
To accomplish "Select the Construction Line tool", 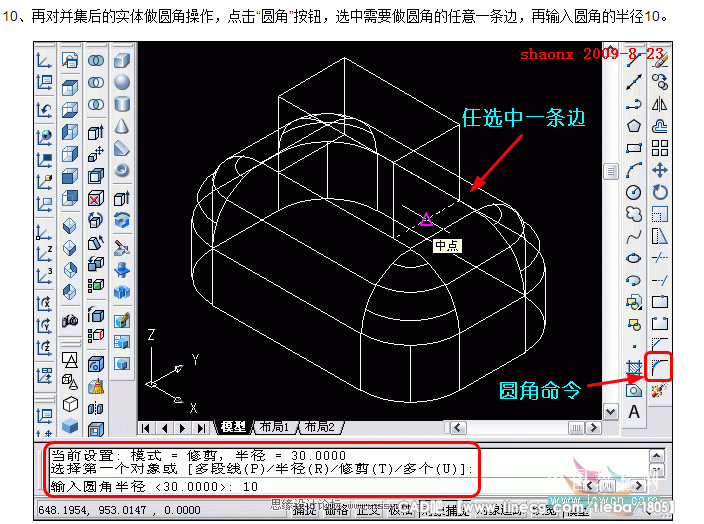I will tap(634, 82).
